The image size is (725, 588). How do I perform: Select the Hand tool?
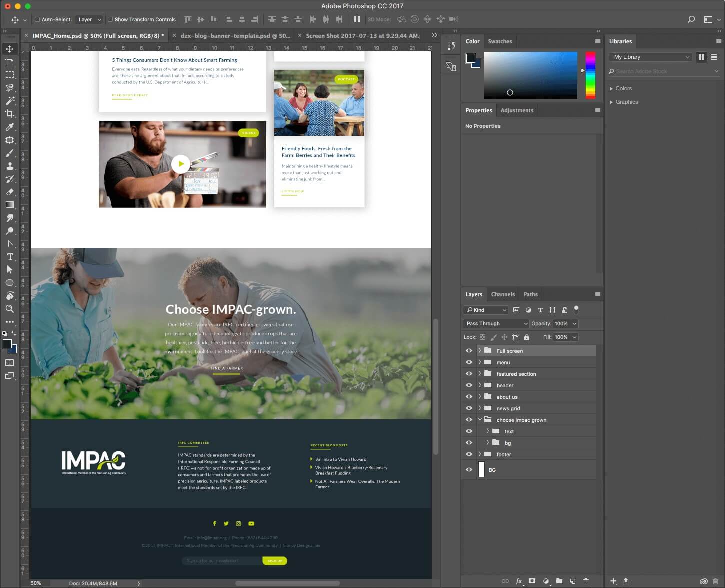click(x=10, y=296)
